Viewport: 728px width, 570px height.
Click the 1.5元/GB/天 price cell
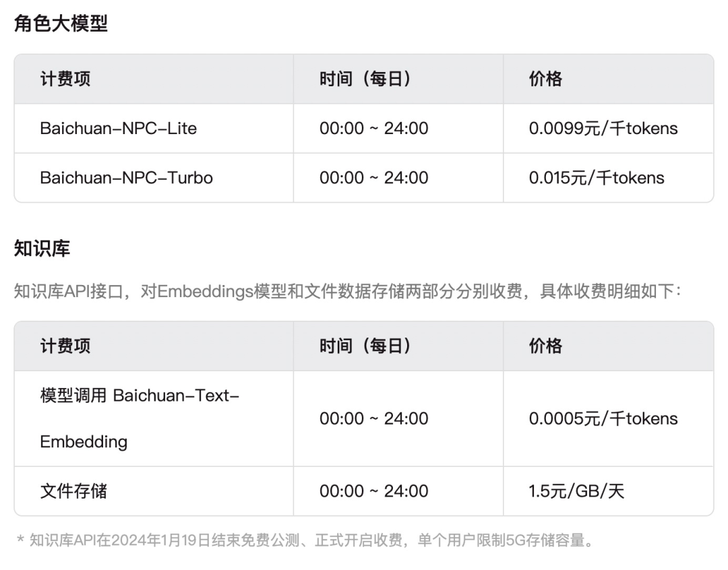(608, 491)
